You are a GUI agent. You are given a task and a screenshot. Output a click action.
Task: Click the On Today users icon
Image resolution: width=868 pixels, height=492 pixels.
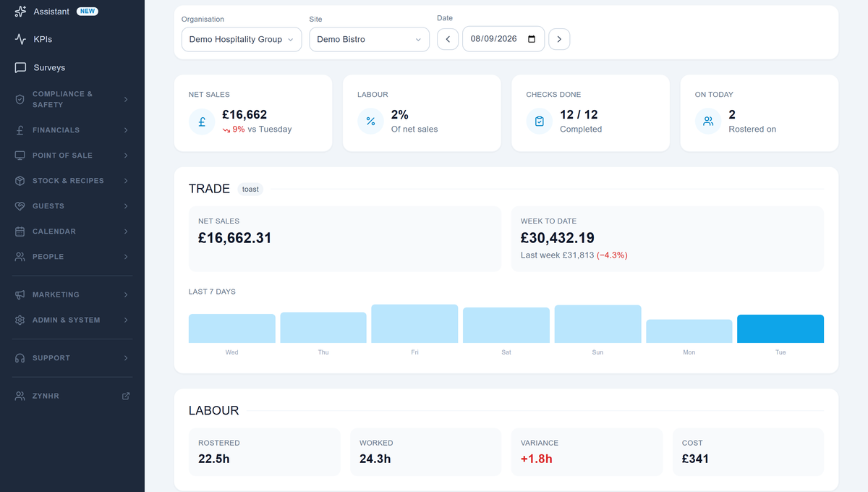[x=708, y=122]
